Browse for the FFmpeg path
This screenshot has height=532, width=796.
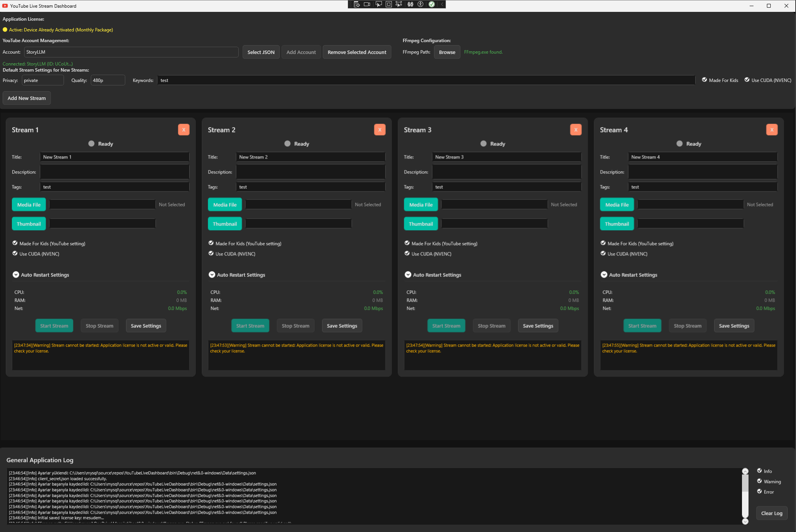coord(447,52)
